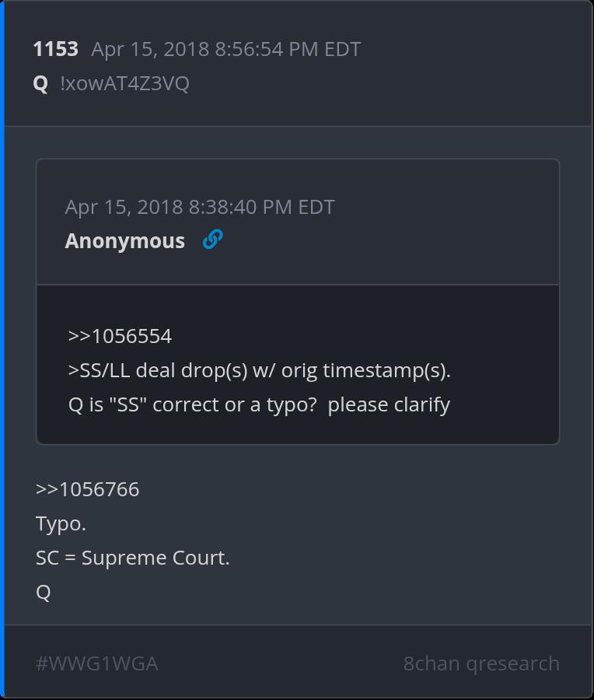Open the chain link icon beside Anonymous
Image resolution: width=594 pixels, height=700 pixels.
click(x=212, y=240)
